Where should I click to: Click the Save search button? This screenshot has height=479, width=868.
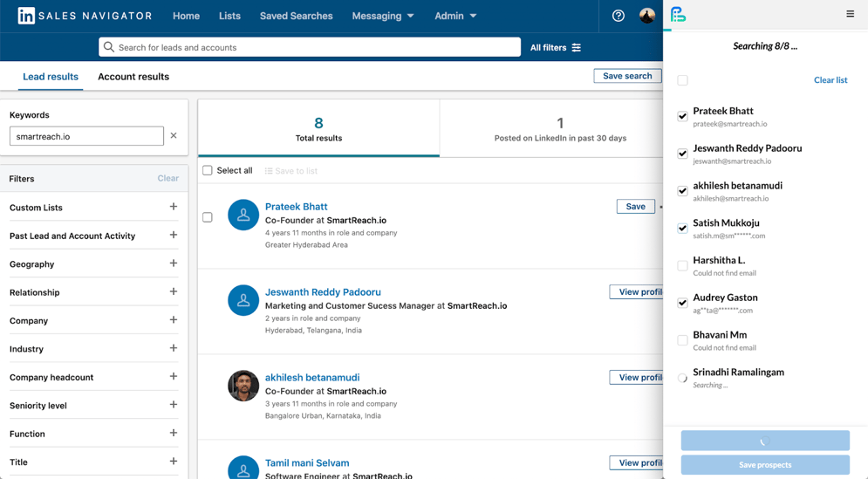[627, 76]
